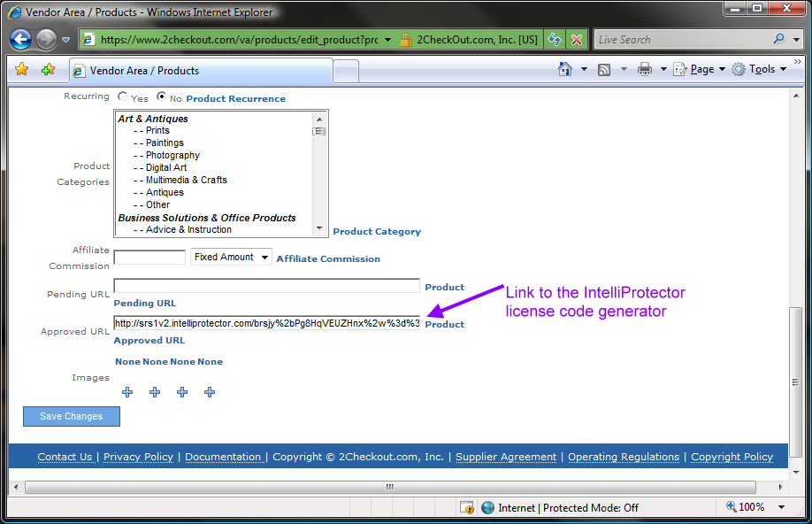The height and width of the screenshot is (524, 812).
Task: Click the Internet zone globe icon in status bar
Action: click(487, 507)
